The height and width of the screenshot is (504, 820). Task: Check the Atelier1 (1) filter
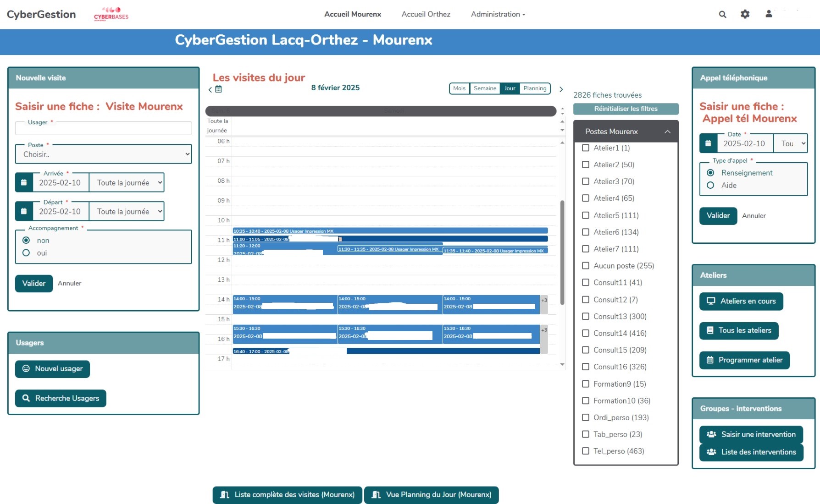[586, 148]
